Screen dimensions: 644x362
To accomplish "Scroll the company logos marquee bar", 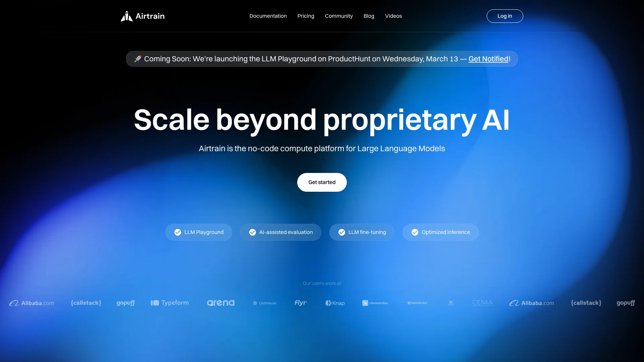I will (x=322, y=303).
